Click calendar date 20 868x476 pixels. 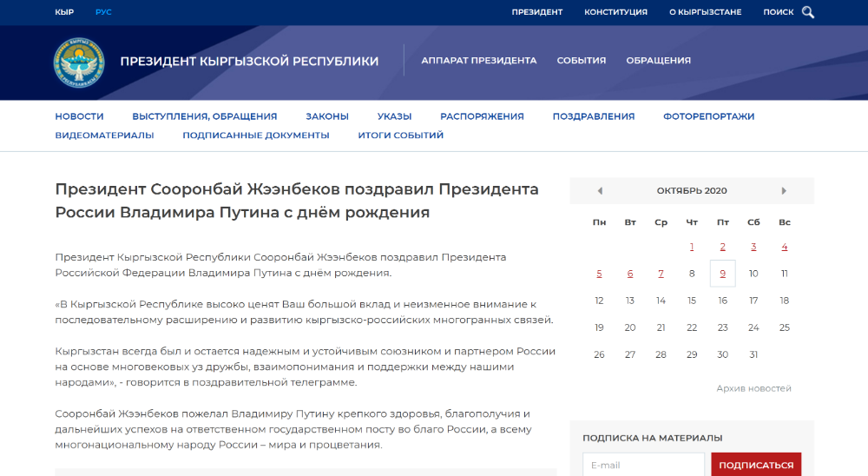click(630, 328)
